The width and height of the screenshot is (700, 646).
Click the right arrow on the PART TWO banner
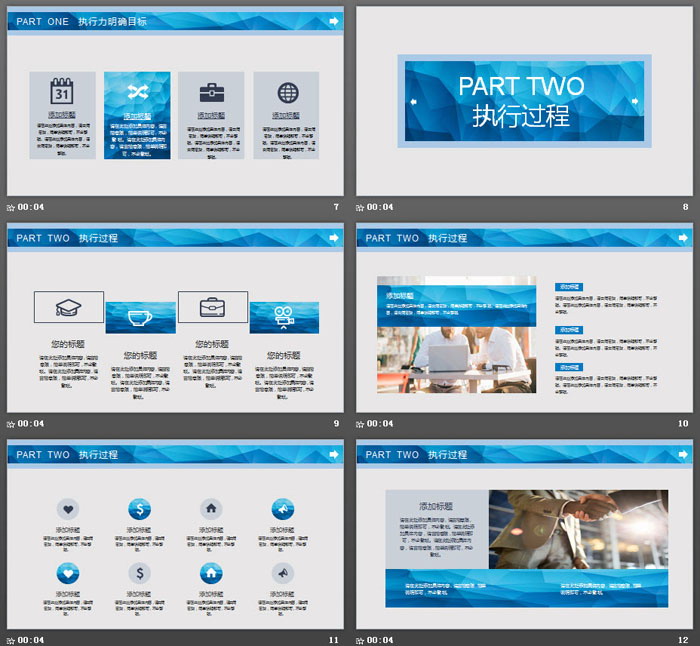coord(635,101)
